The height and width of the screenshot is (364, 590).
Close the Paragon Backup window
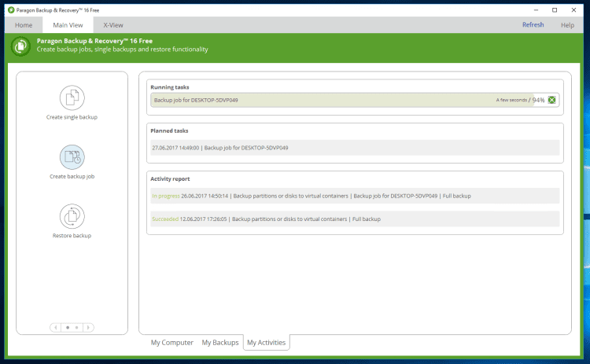click(x=573, y=10)
